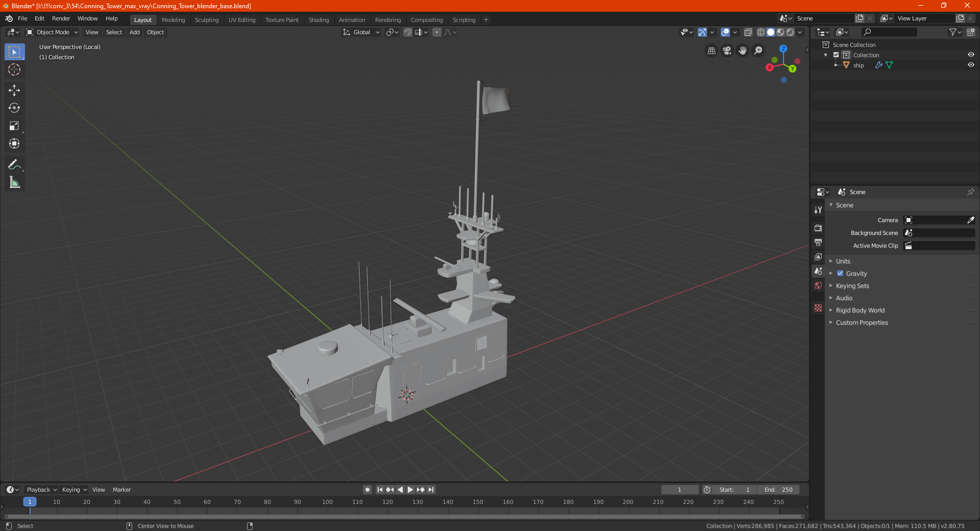The width and height of the screenshot is (980, 531).
Task: Select the Transform tool
Action: click(x=14, y=144)
